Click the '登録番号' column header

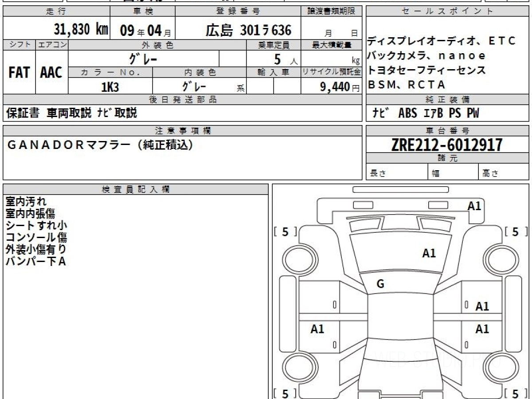pyautogui.click(x=238, y=12)
